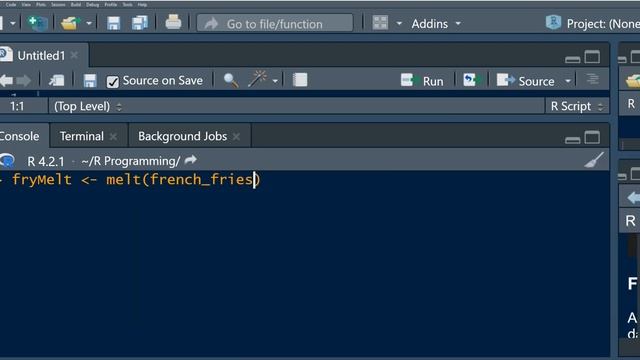The width and height of the screenshot is (640, 360).
Task: Click the Source button
Action: pos(526,81)
